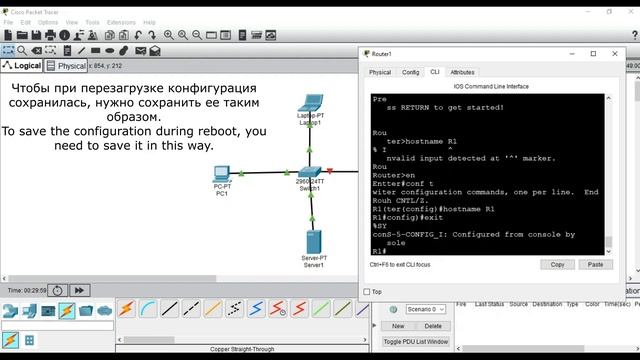Choose the Select tool
Viewport: 640px width, 360px height.
pyautogui.click(x=8, y=51)
